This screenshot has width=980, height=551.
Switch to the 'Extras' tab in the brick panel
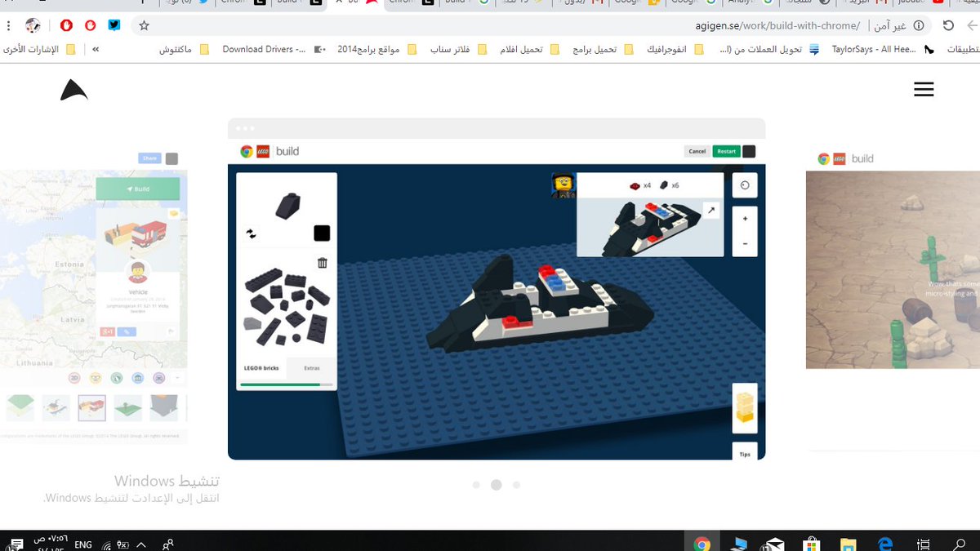pos(311,368)
